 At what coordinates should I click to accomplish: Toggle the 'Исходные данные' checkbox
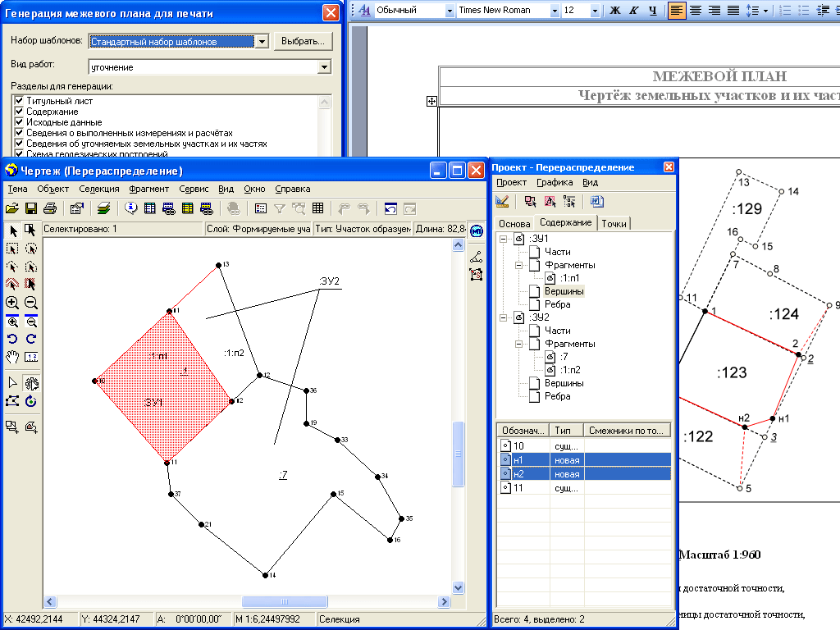(x=18, y=122)
